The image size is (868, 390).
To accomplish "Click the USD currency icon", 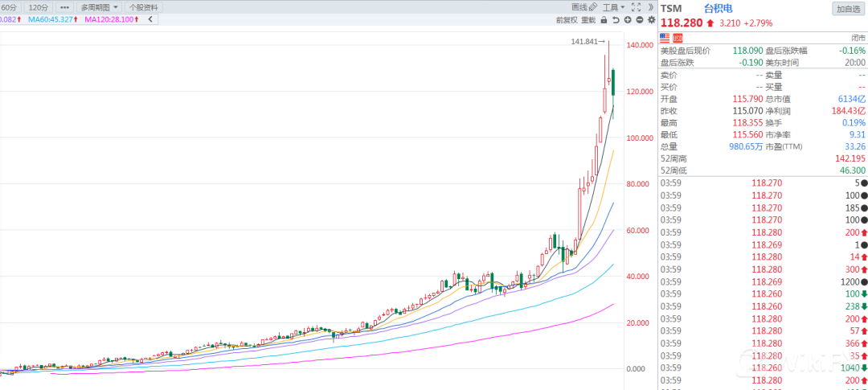I will pos(678,38).
